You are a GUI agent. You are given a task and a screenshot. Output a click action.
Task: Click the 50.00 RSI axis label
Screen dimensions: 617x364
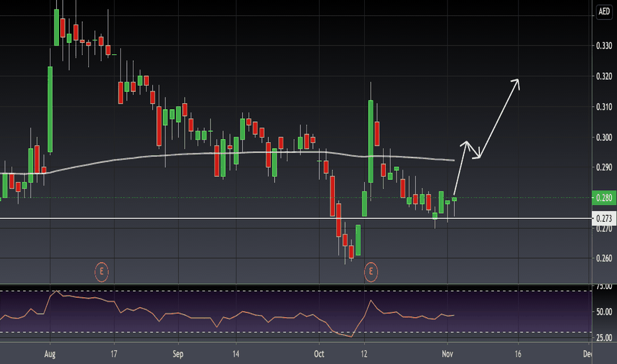tap(604, 312)
